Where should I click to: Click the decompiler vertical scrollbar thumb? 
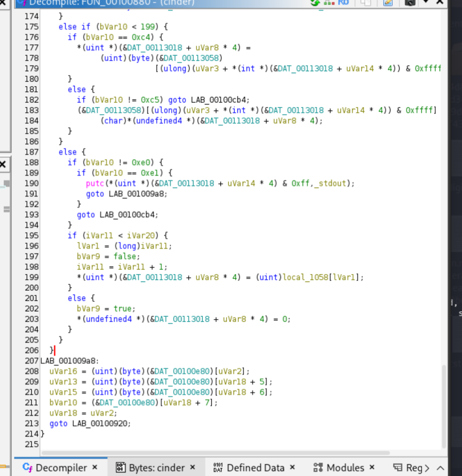(x=444, y=406)
